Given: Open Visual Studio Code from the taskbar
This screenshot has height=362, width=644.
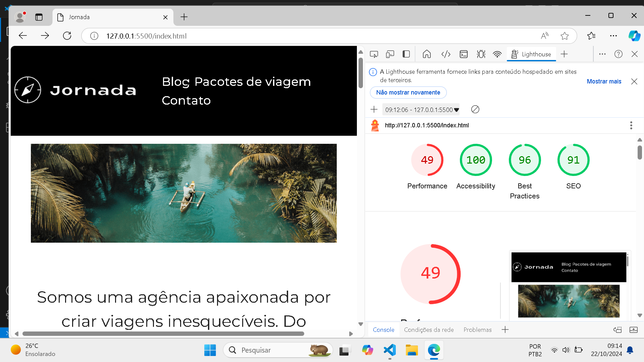Looking at the screenshot, I should click(x=390, y=350).
